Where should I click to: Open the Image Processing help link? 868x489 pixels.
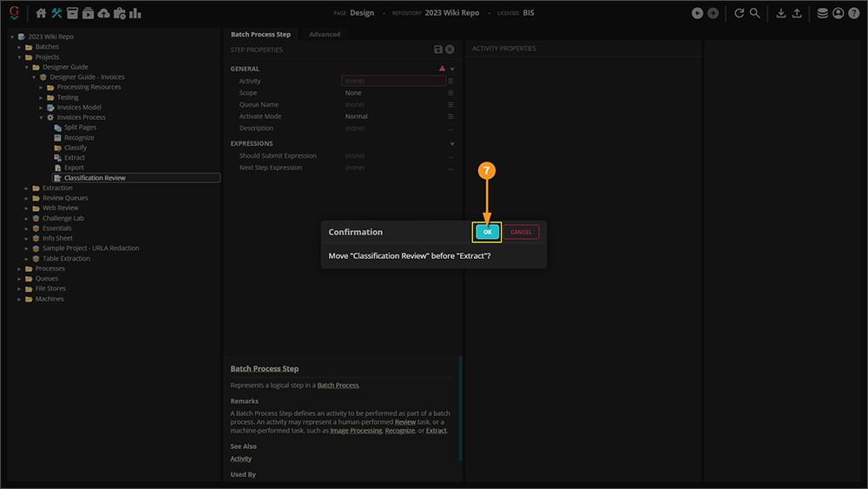(356, 431)
